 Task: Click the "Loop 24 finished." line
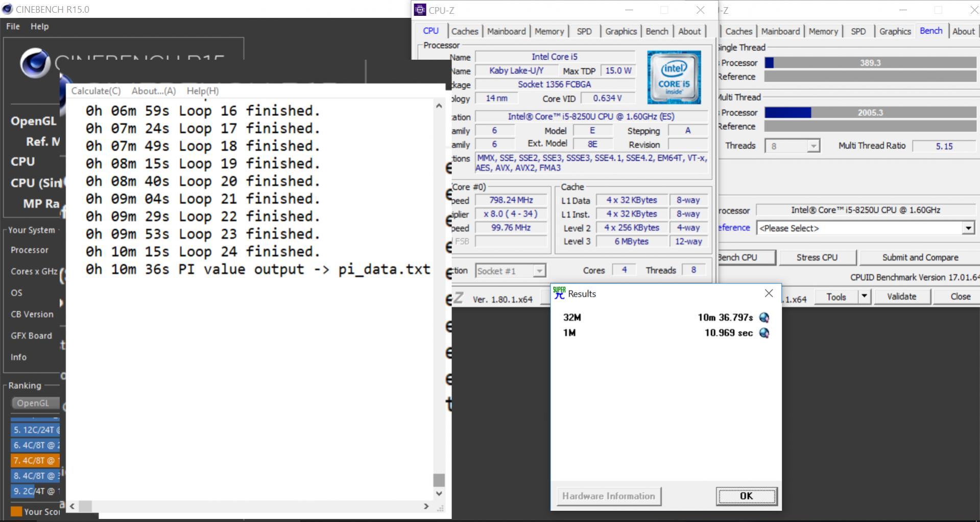(203, 252)
